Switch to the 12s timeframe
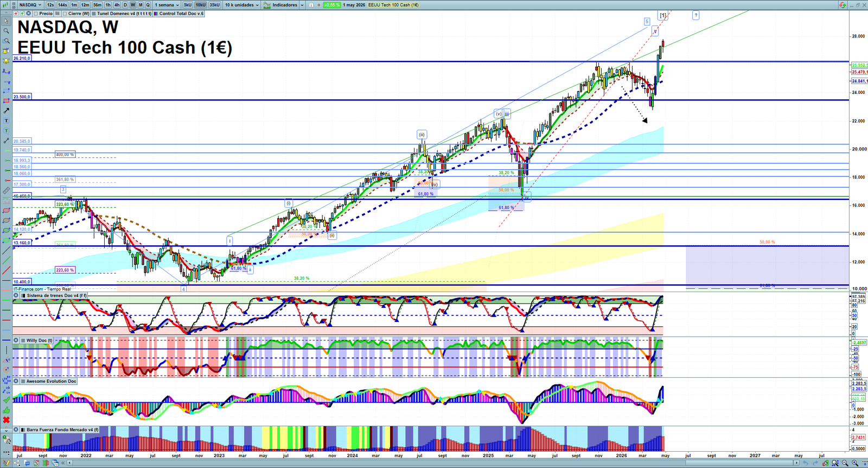Image resolution: width=868 pixels, height=468 pixels. pos(50,5)
